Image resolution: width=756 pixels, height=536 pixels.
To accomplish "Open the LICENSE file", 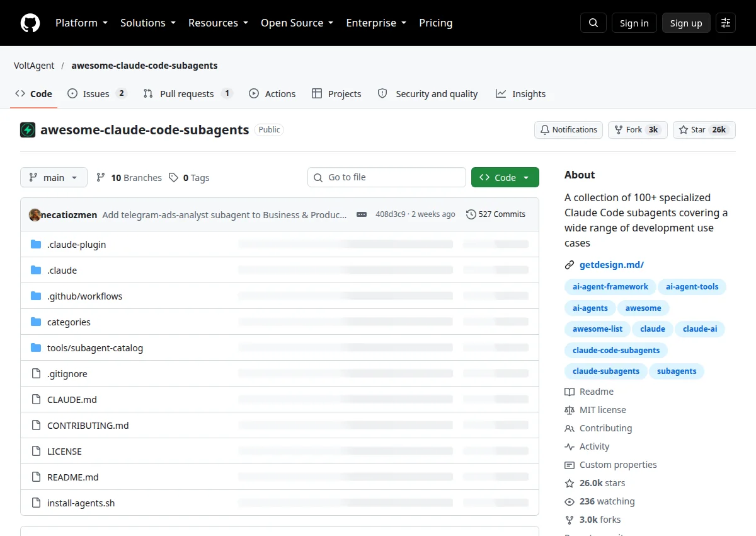I will [x=64, y=451].
